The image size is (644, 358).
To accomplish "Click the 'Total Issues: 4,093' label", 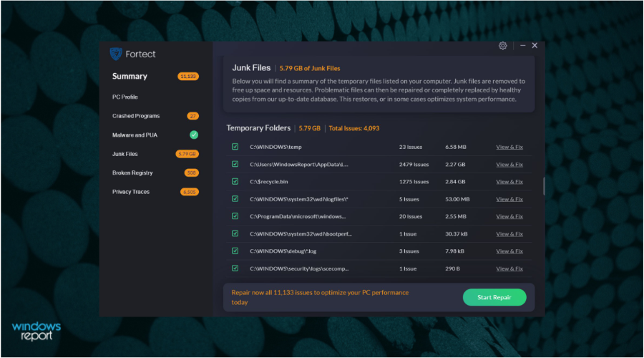I will [354, 128].
